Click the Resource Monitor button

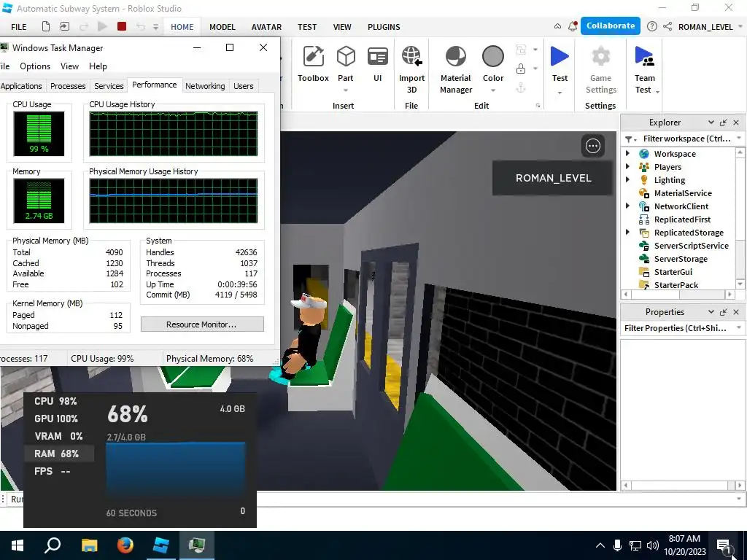tap(202, 324)
